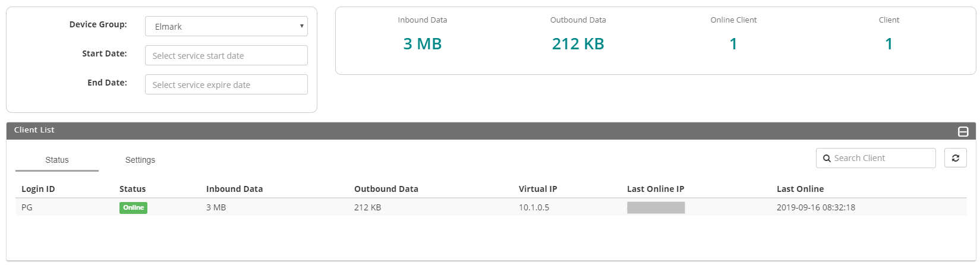The height and width of the screenshot is (265, 980).
Task: Click the Inbound Data 3 MB summary value
Action: pos(423,44)
